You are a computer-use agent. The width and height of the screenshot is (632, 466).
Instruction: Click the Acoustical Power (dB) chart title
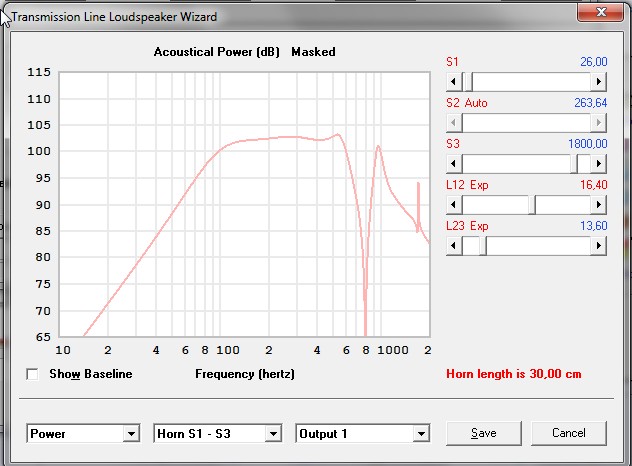216,52
